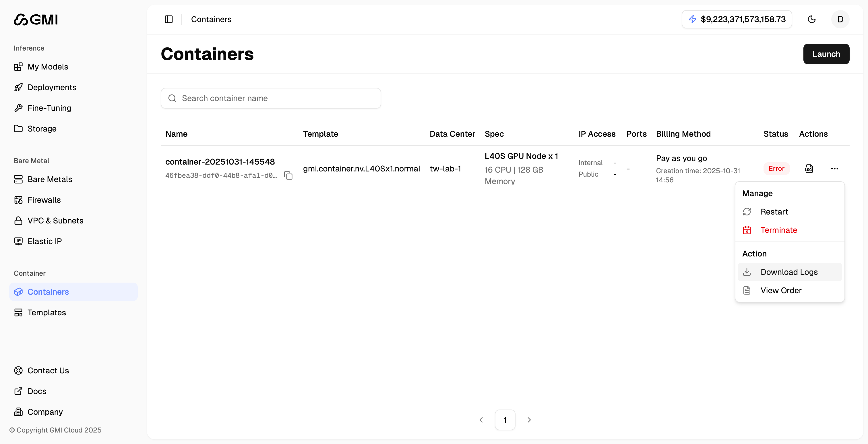Go to the Elastic IP section

44,241
